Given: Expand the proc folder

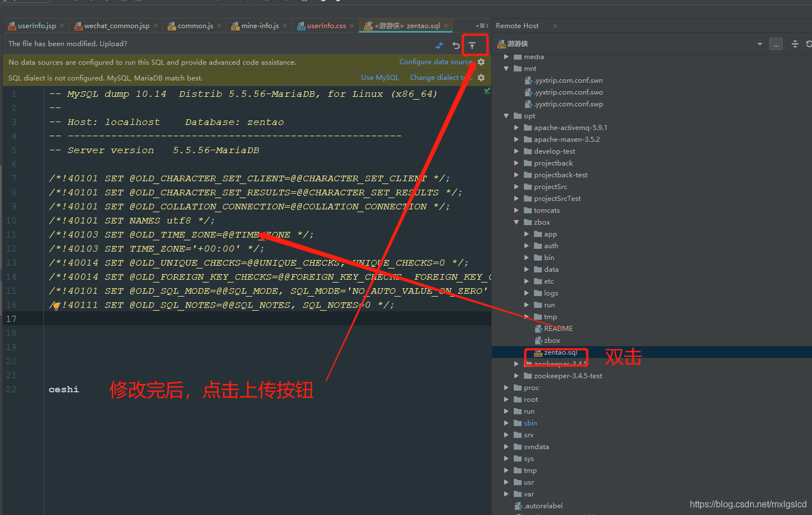Looking at the screenshot, I should pos(506,388).
